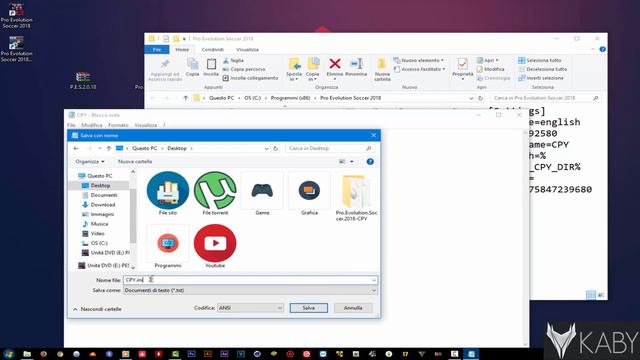Go up one level in save dialog

coord(109,148)
